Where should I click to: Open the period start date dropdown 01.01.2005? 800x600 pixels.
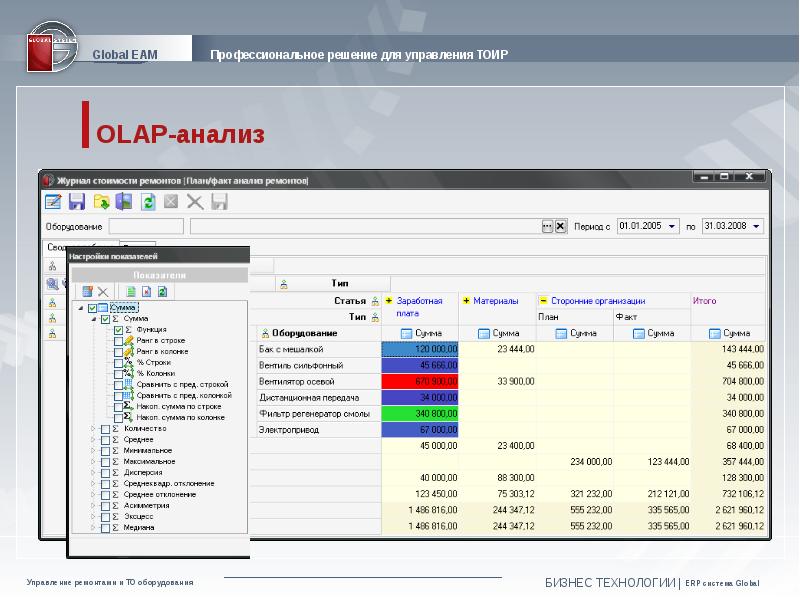point(672,227)
